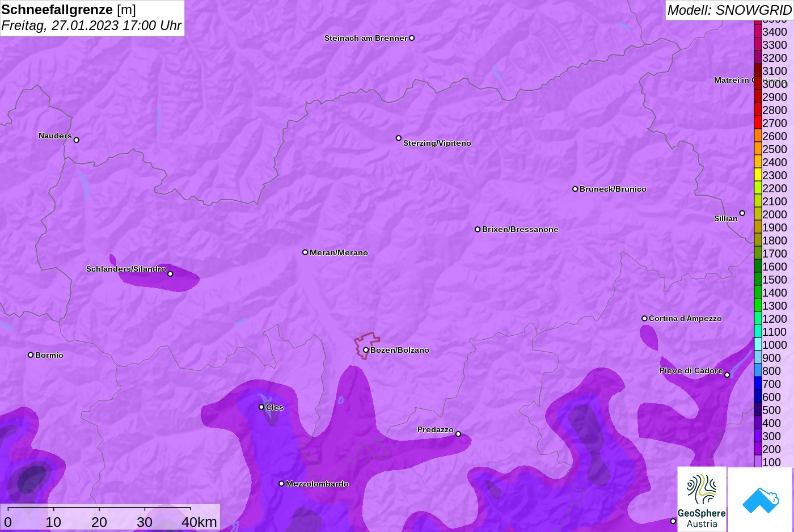
Task: Click the legend value 1800
Action: 775,240
